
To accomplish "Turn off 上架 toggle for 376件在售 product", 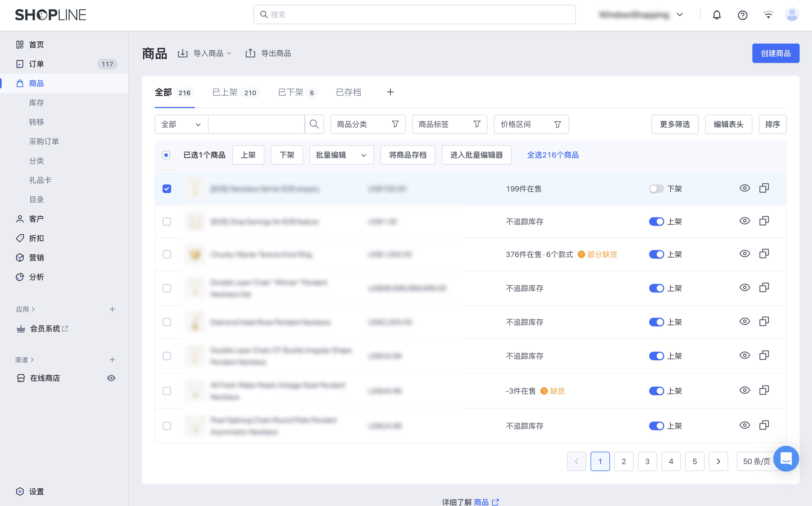I will pyautogui.click(x=656, y=254).
